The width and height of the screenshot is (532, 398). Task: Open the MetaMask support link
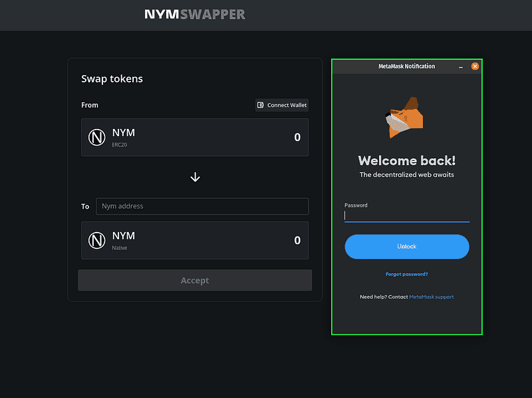tap(431, 297)
